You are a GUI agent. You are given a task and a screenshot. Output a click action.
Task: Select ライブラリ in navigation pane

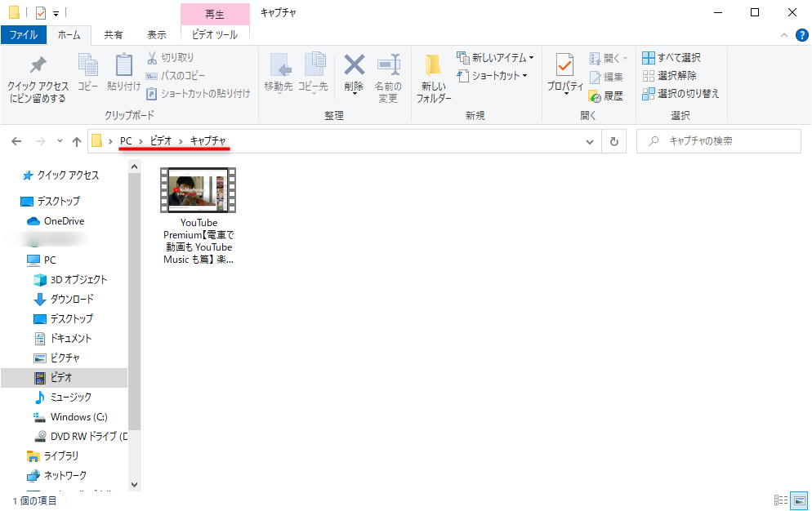click(x=53, y=456)
